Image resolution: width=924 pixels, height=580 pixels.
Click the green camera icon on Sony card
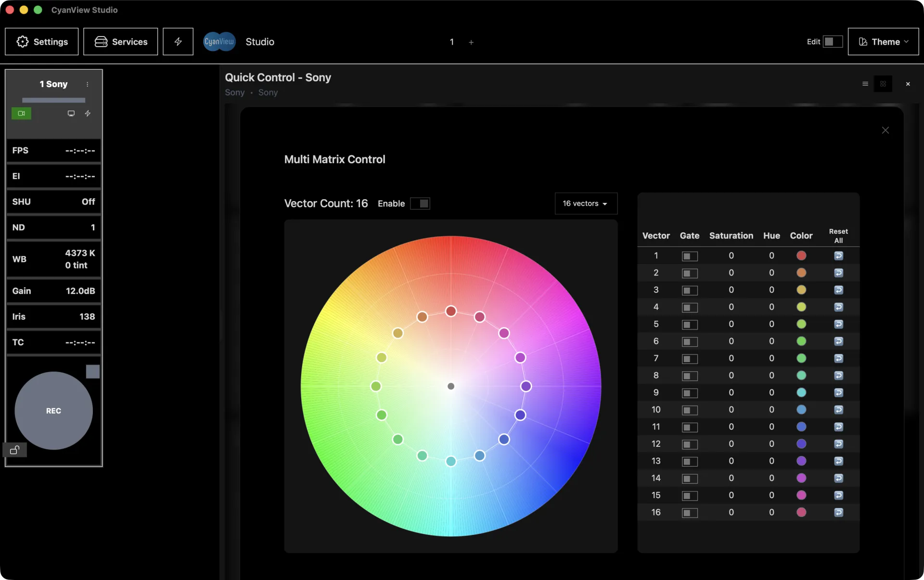tap(22, 113)
